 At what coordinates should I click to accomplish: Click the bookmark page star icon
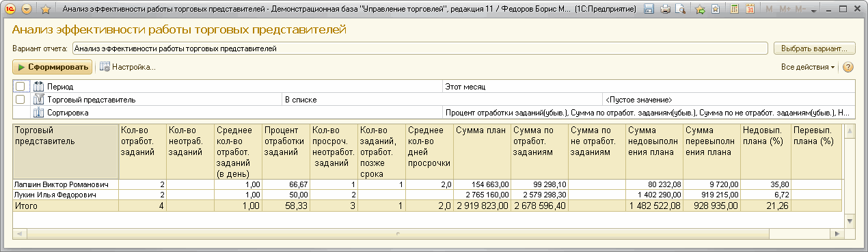click(715, 10)
